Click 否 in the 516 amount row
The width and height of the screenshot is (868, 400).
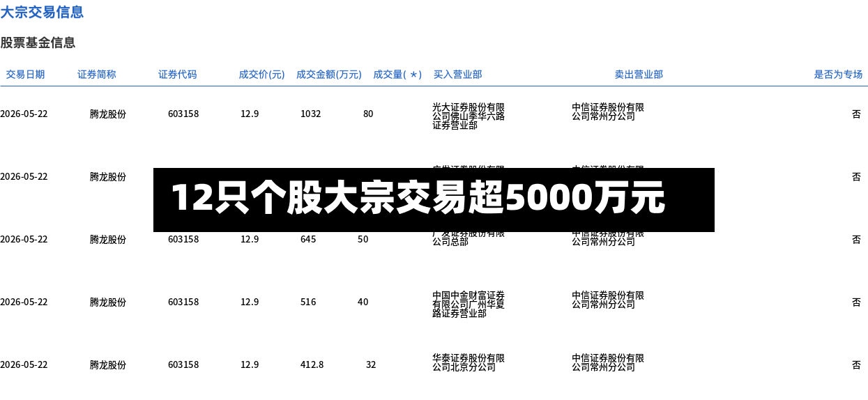pos(856,302)
